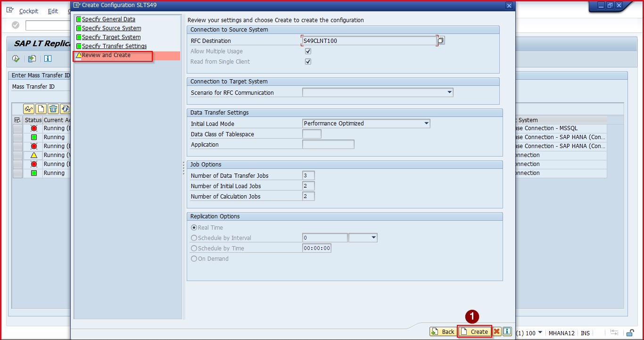Viewport: 644px width, 340px height.
Task: Click the red X cancel icon in the wizard
Action: tap(496, 332)
